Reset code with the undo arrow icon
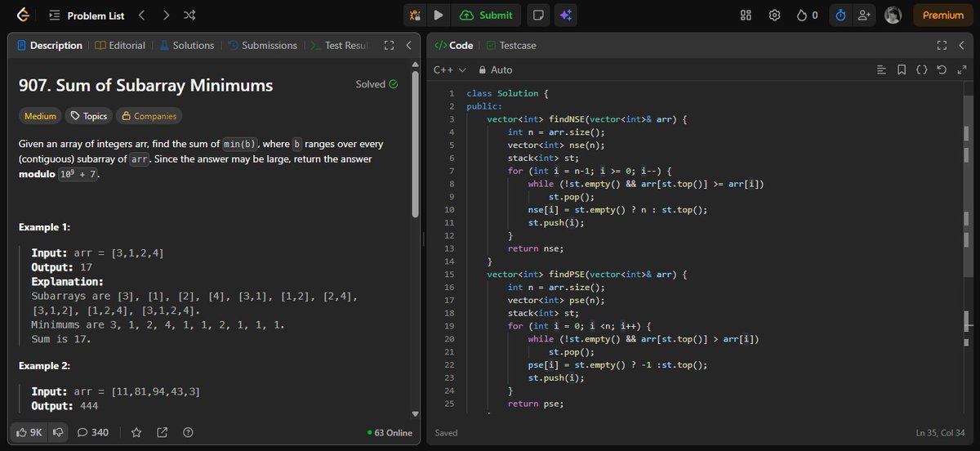 click(x=942, y=70)
